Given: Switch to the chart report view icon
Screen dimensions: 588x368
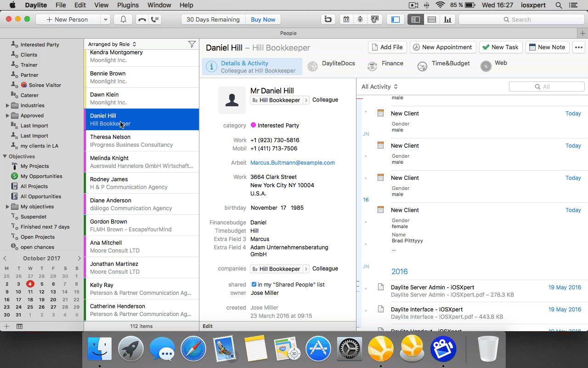Looking at the screenshot, I should (447, 19).
